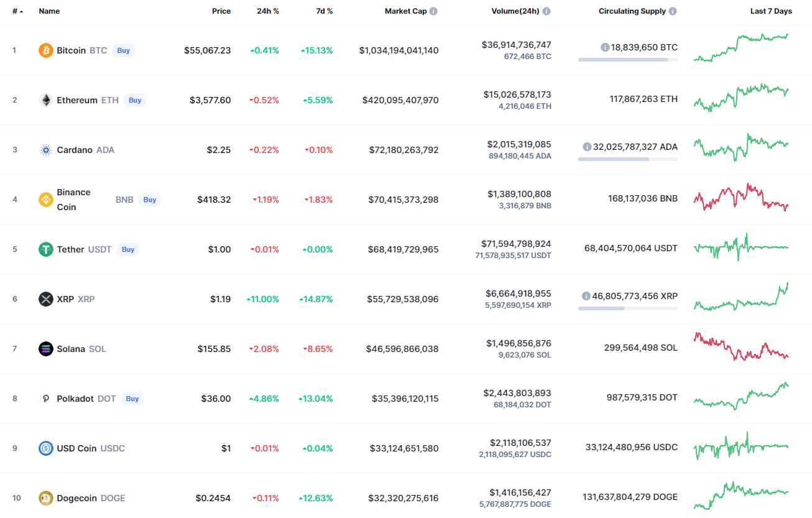
Task: Open the Cardano name link
Action: coord(75,150)
